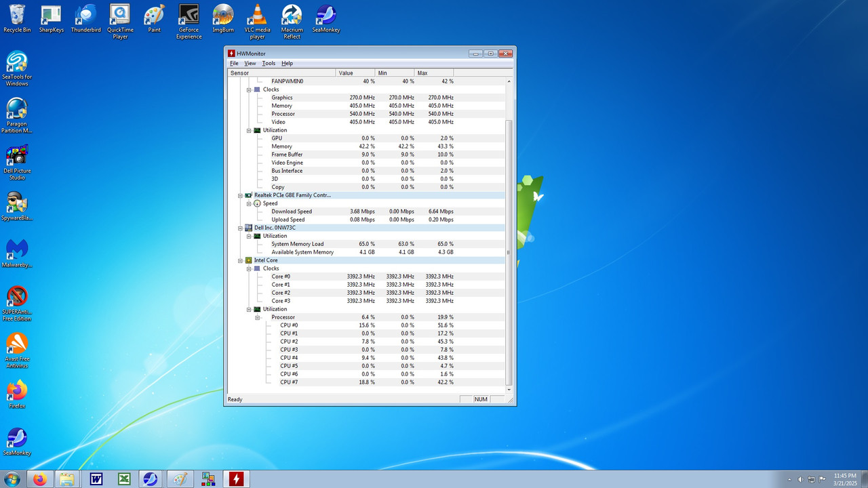Open Malwarebytes desktop shortcut
Screen dimensions: 868x488
[x=17, y=253]
